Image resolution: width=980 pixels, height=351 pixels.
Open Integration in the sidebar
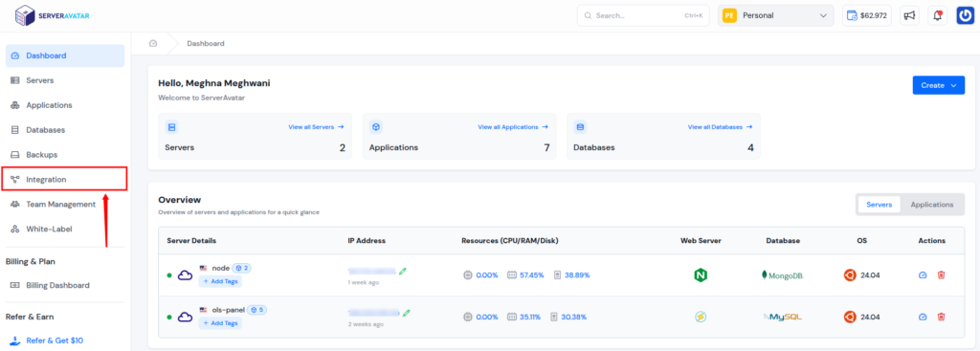(x=65, y=179)
